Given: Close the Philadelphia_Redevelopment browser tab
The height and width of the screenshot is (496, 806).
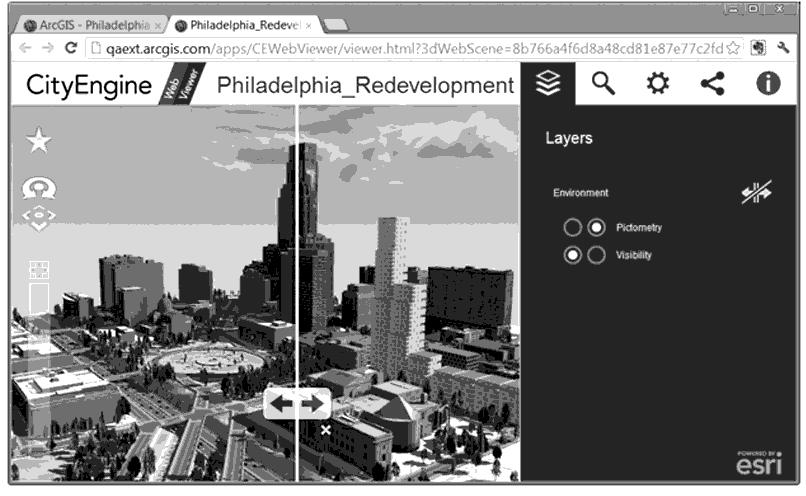Looking at the screenshot, I should click(308, 26).
